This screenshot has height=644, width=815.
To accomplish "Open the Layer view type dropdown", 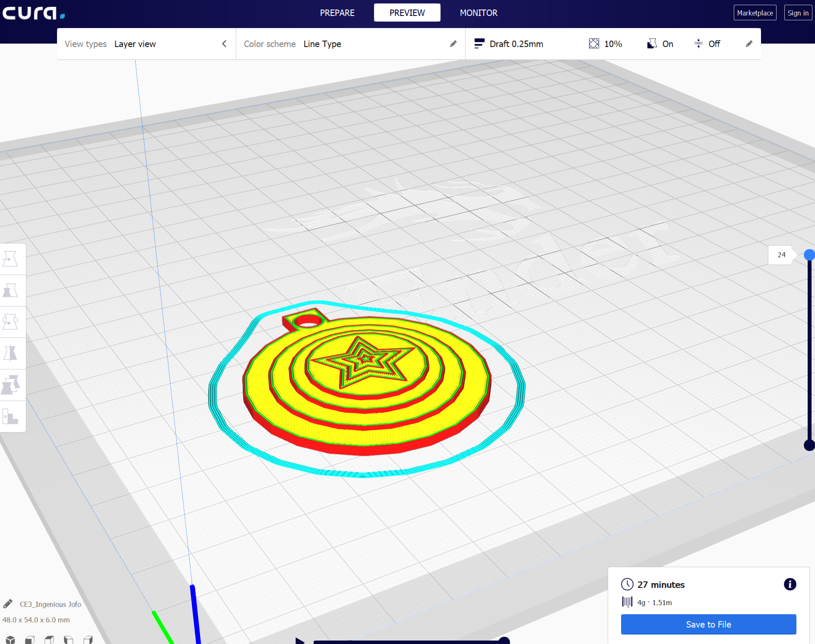I will pos(135,44).
